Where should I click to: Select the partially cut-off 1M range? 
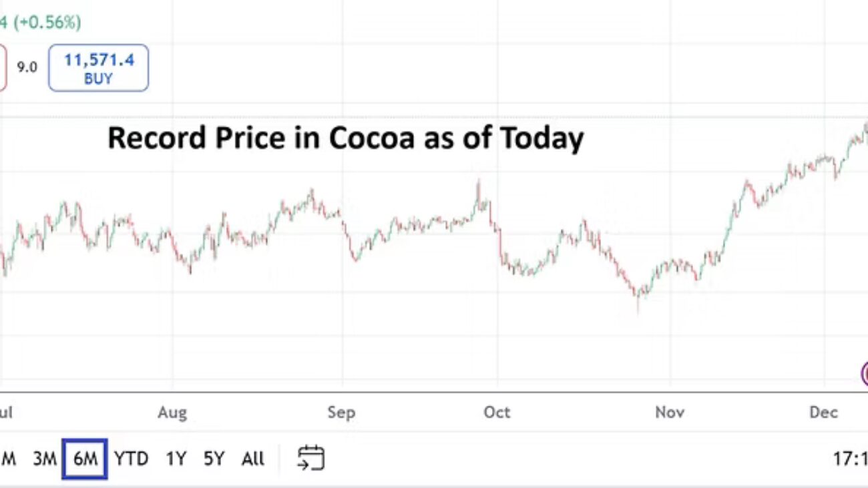pyautogui.click(x=8, y=459)
